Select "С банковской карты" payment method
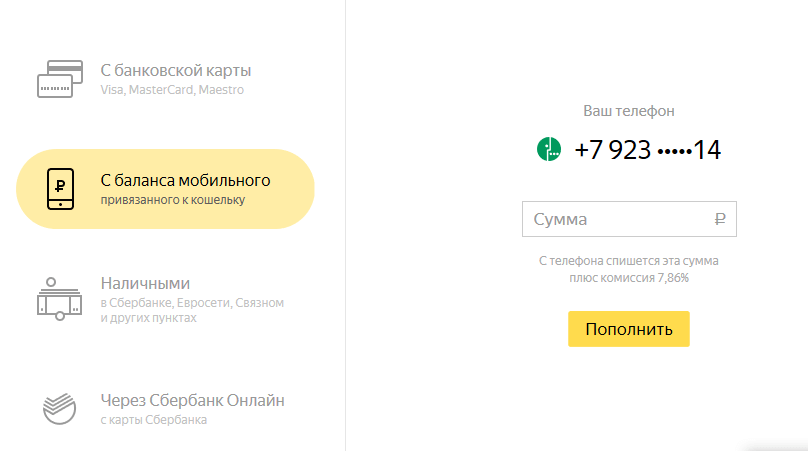The height and width of the screenshot is (451, 808). [176, 71]
